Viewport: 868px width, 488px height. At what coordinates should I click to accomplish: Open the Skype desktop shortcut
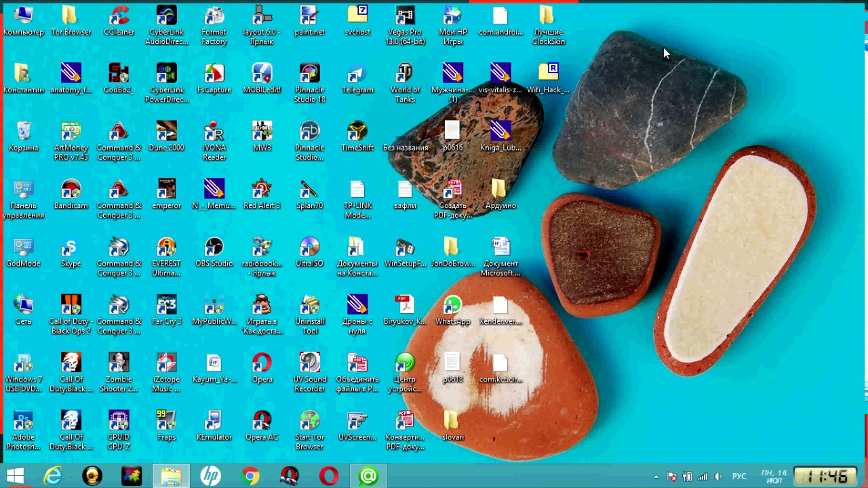tap(71, 252)
